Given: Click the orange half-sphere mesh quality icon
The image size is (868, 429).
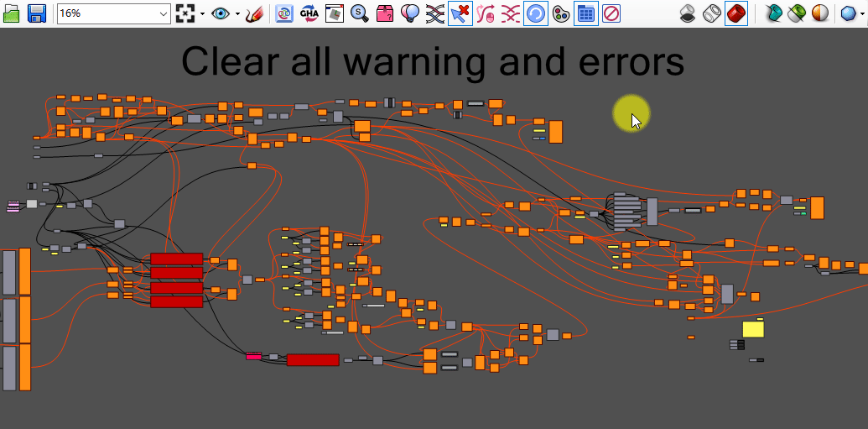Looking at the screenshot, I should (x=820, y=13).
